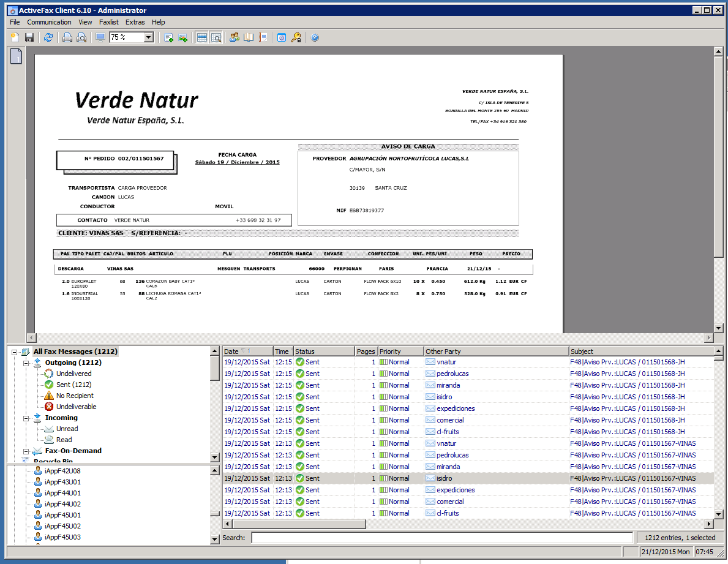Click the address book icon on the toolbar
The image size is (728, 564).
point(248,37)
